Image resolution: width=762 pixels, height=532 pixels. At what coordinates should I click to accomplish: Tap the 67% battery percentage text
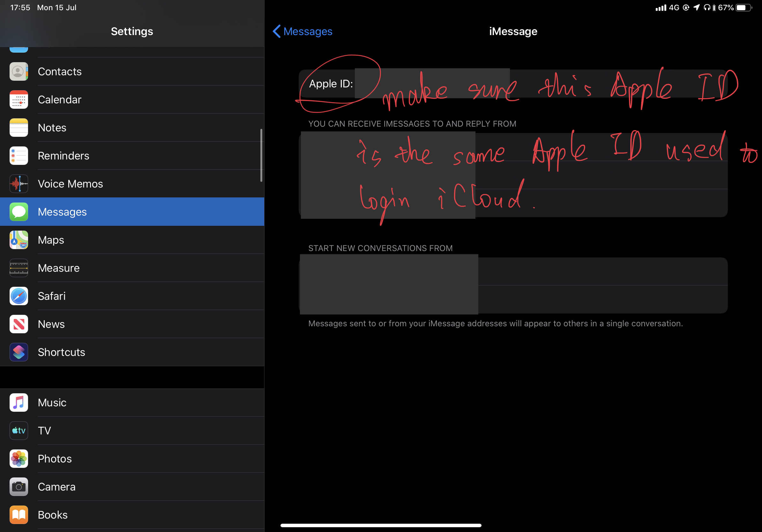point(726,8)
